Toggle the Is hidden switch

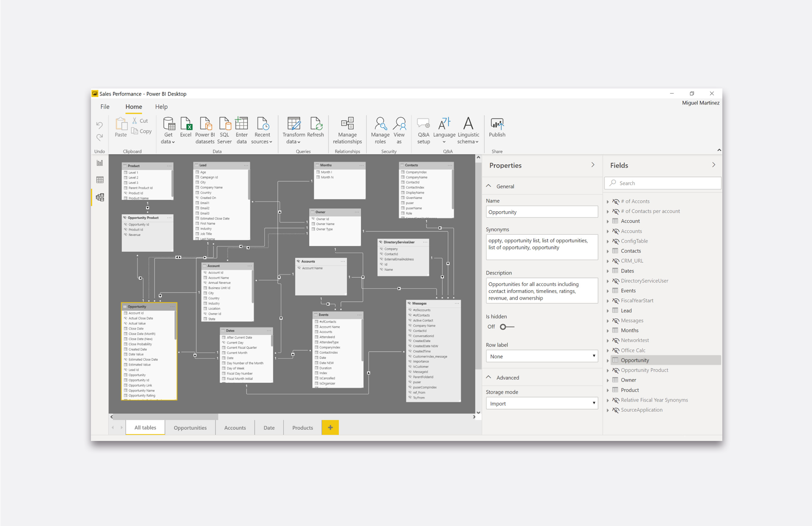506,327
